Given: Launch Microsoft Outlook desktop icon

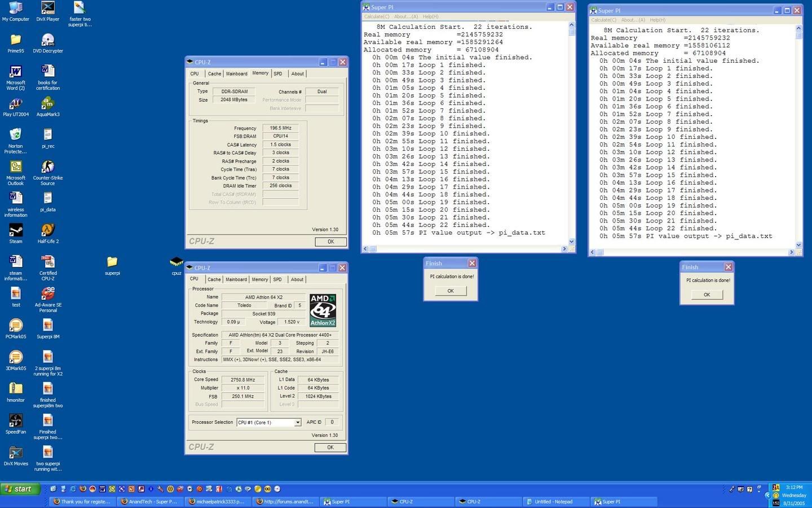Looking at the screenshot, I should (16, 173).
